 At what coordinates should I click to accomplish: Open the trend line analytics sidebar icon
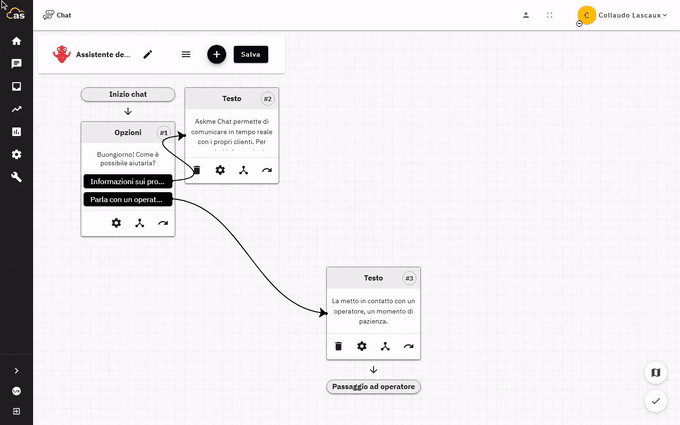pos(16,109)
